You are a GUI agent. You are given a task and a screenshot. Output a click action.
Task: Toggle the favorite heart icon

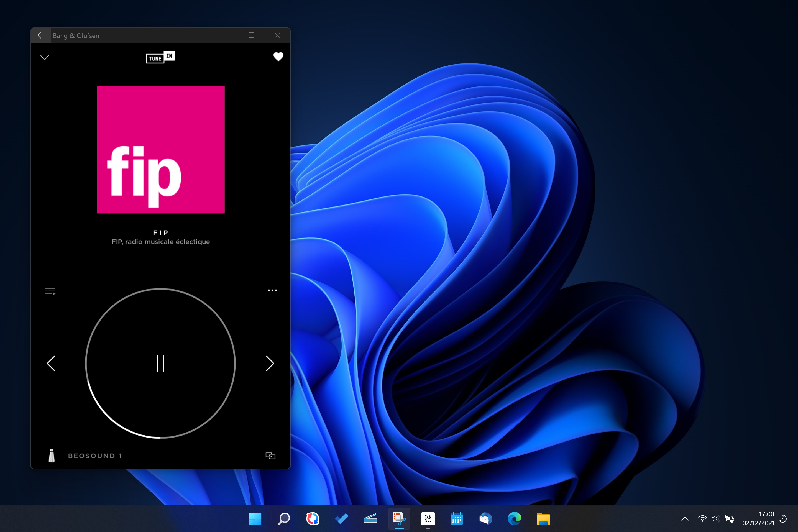(x=278, y=56)
